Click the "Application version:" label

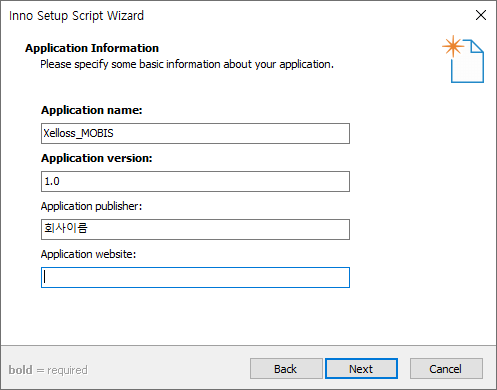click(97, 158)
